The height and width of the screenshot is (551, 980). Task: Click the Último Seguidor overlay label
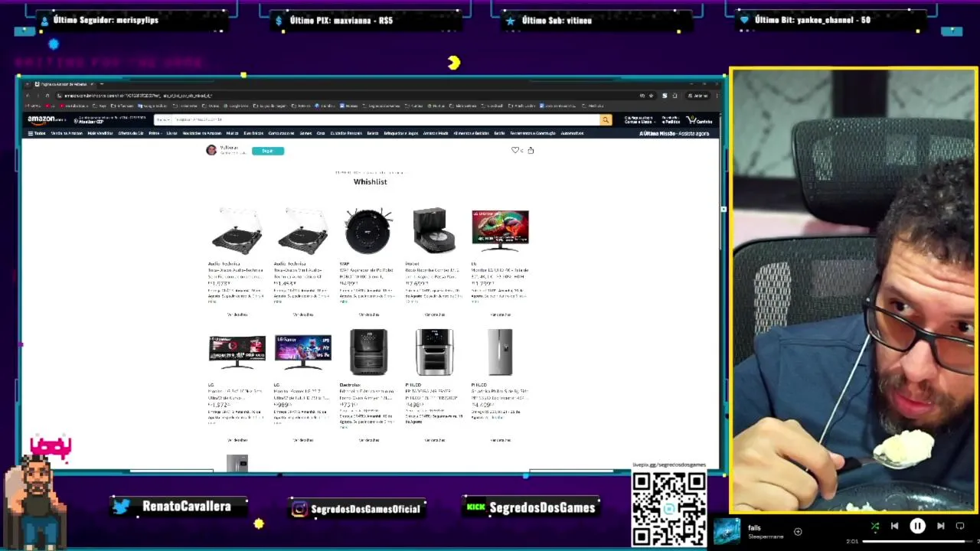point(106,20)
